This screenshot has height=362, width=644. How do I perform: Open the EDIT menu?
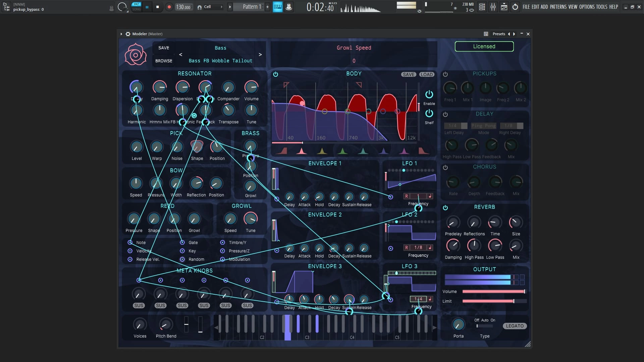pos(535,7)
